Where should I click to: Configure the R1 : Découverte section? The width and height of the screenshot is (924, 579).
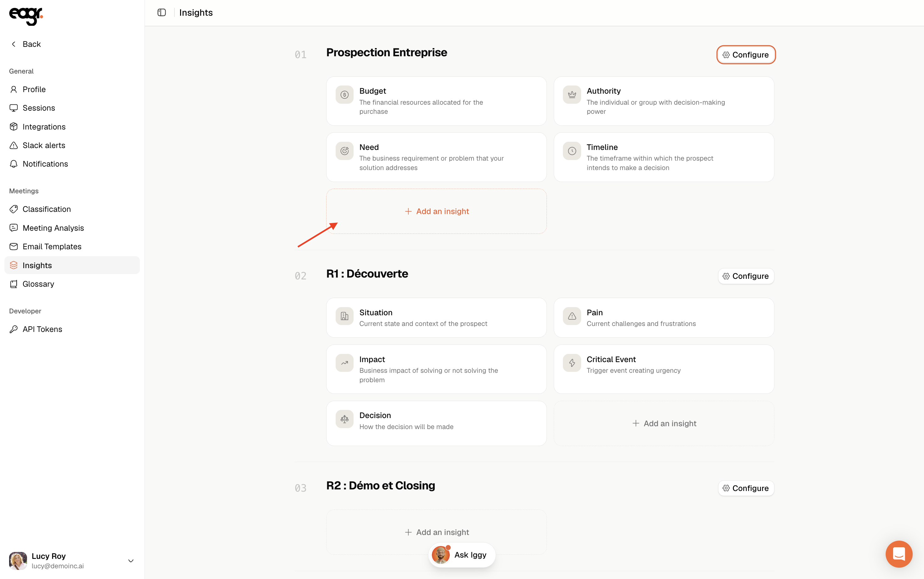pyautogui.click(x=745, y=276)
